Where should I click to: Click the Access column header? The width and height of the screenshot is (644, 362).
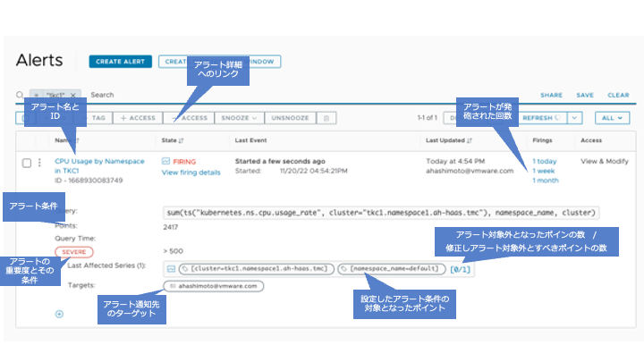click(x=591, y=140)
